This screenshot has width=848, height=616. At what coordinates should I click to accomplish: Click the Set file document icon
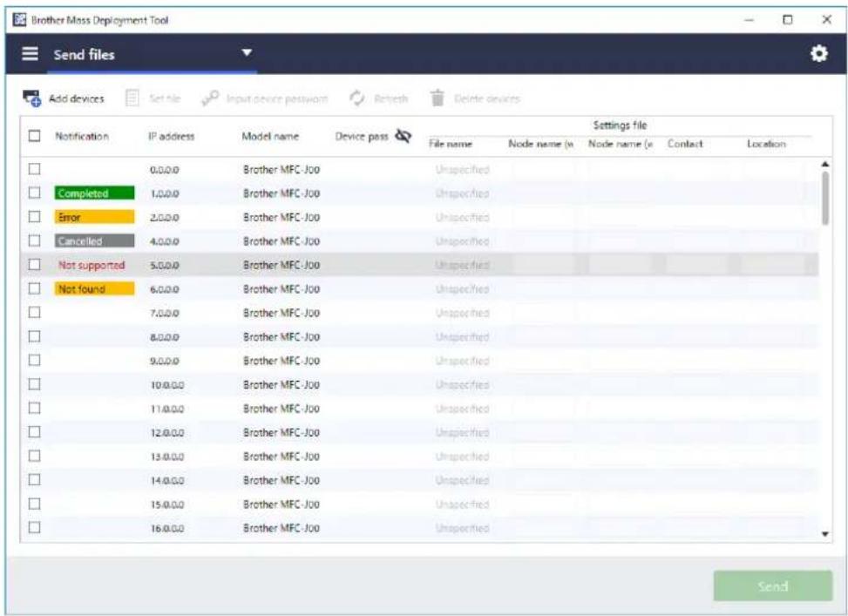(132, 98)
